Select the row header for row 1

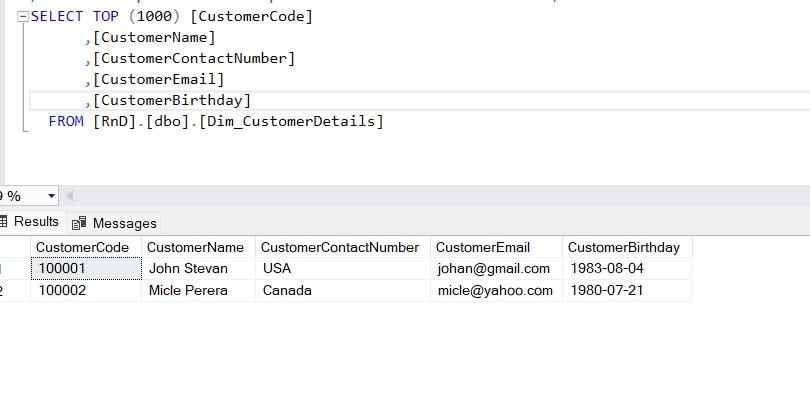pos(15,268)
